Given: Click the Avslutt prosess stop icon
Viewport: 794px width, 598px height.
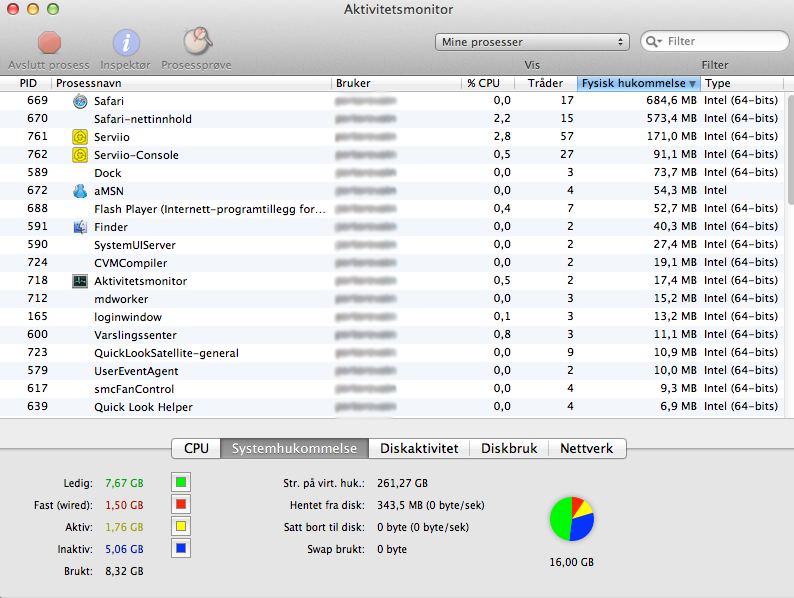Looking at the screenshot, I should click(49, 43).
